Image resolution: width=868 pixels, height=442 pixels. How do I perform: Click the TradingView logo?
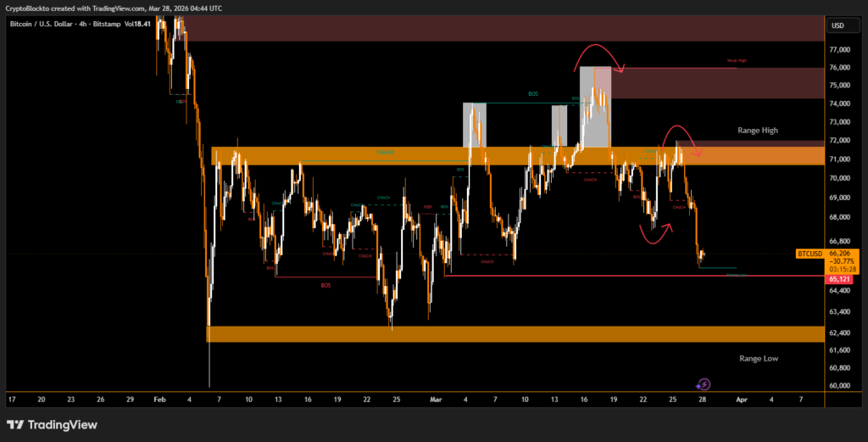53,425
